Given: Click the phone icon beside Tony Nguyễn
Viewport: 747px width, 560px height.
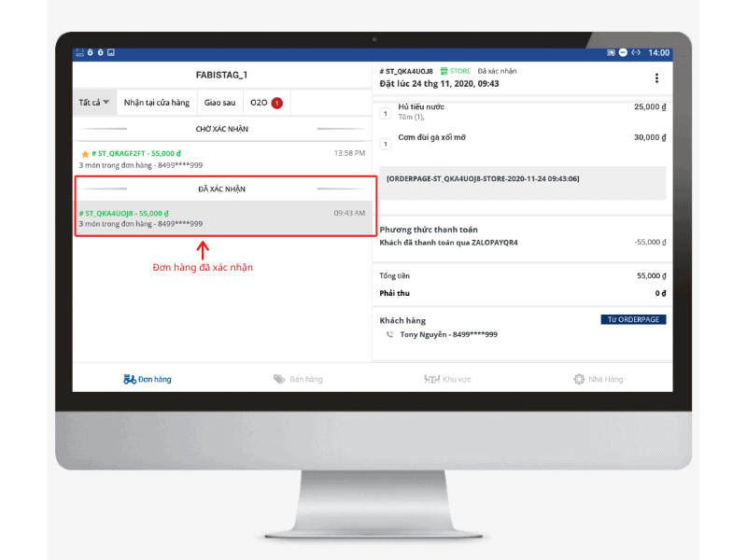Looking at the screenshot, I should pos(389,334).
